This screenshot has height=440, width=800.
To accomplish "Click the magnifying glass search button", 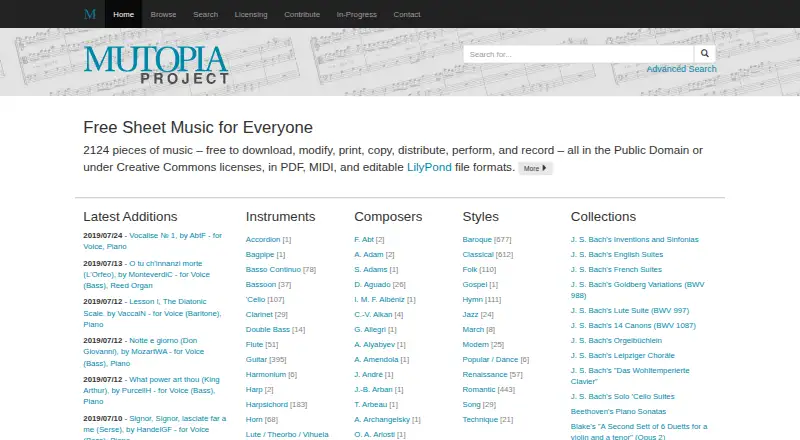I will click(x=705, y=54).
